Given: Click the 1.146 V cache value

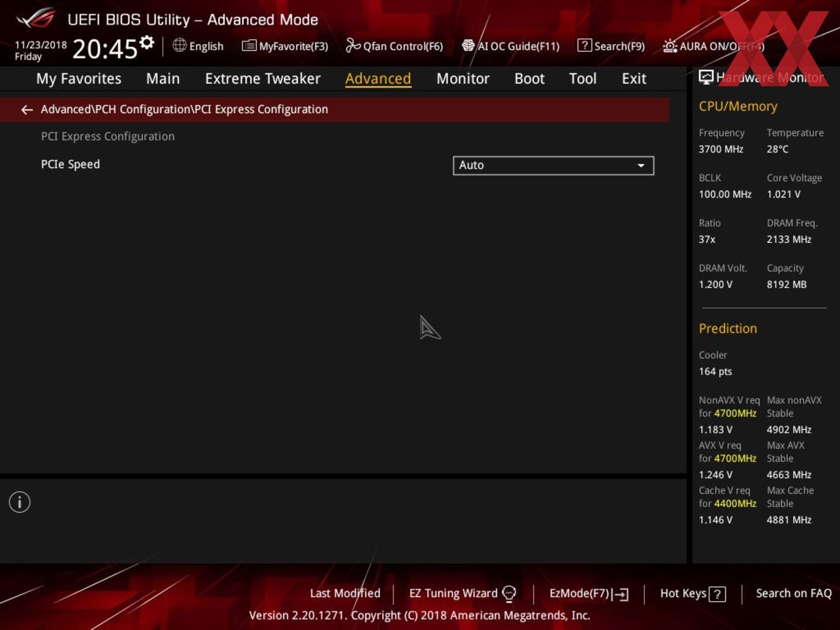Looking at the screenshot, I should click(x=715, y=519).
